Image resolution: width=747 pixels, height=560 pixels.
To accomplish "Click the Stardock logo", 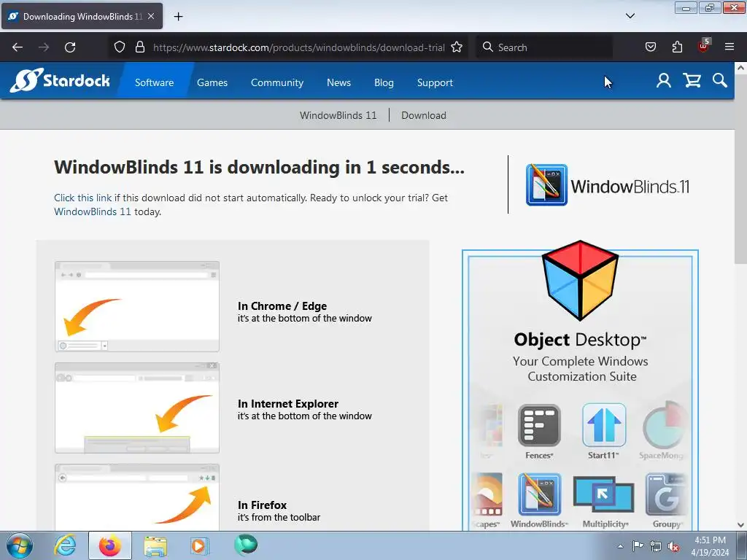I will [60, 80].
